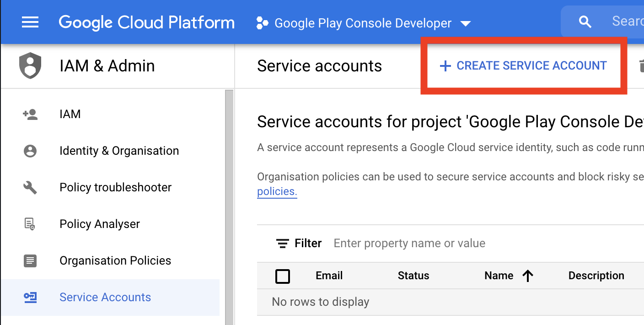Click the Policy troubleshooter wrench icon
This screenshot has width=644, height=325.
point(29,187)
